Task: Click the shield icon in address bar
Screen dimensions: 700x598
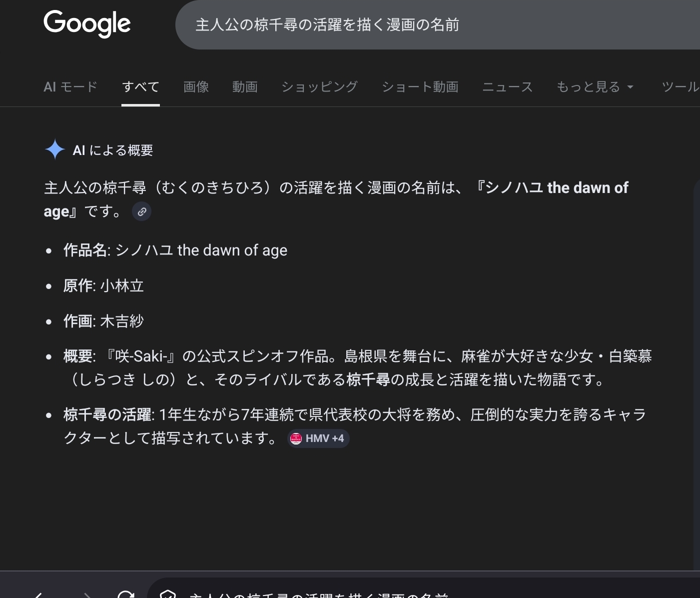Action: click(168, 594)
